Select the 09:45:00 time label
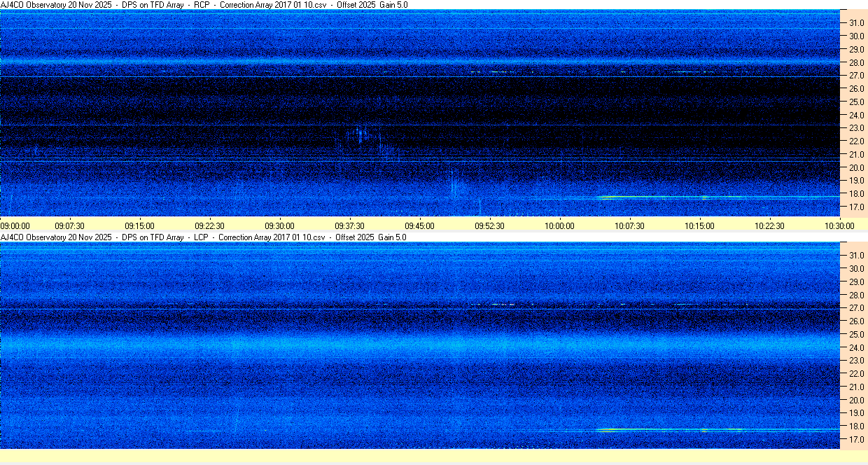 420,225
